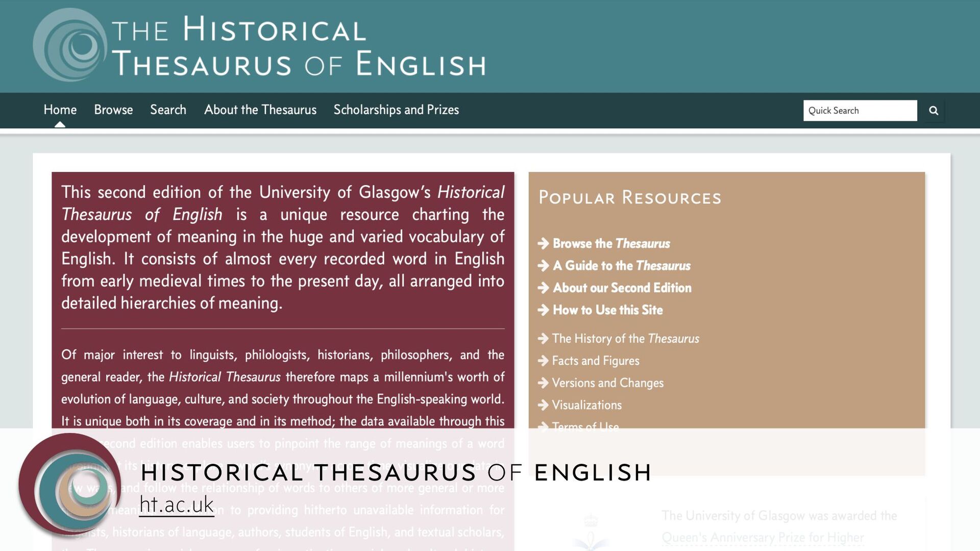Open the Visualizations link
This screenshot has height=551, width=980.
587,405
